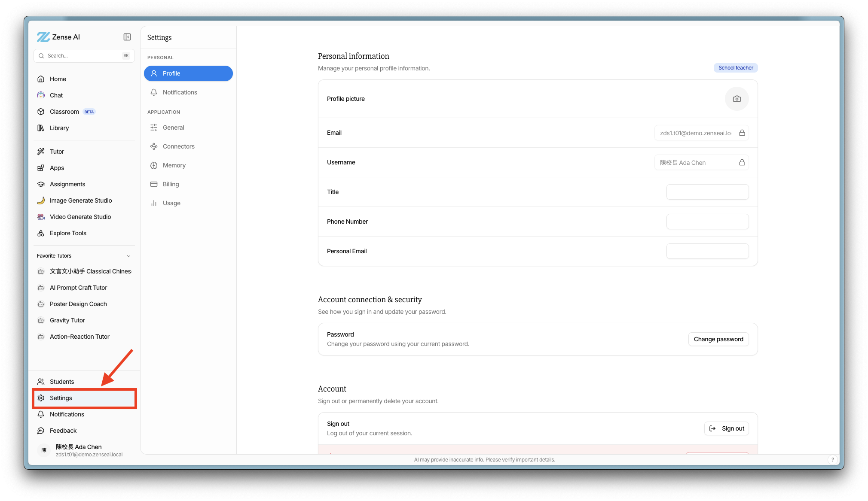
Task: Collapse the sidebar with the panel icon
Action: tap(127, 37)
